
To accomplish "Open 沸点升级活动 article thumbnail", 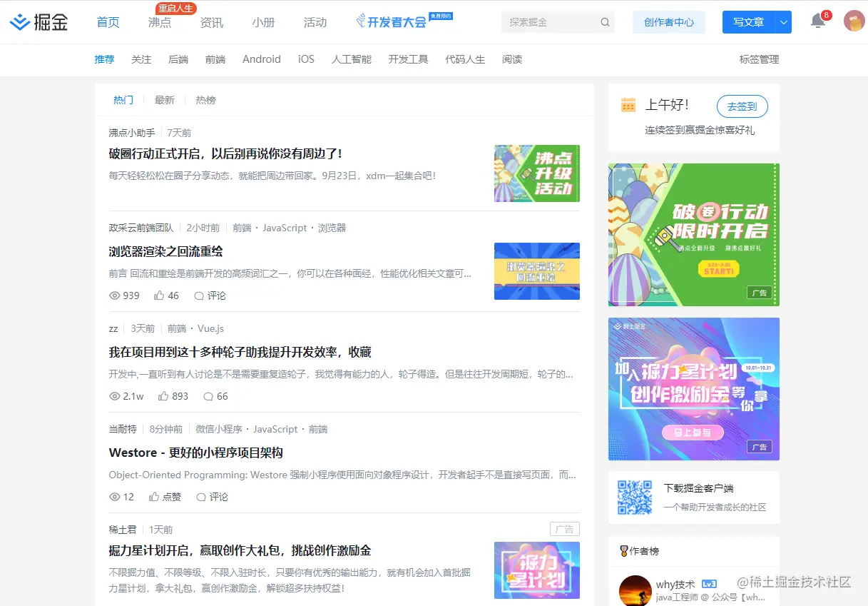I will coord(537,173).
